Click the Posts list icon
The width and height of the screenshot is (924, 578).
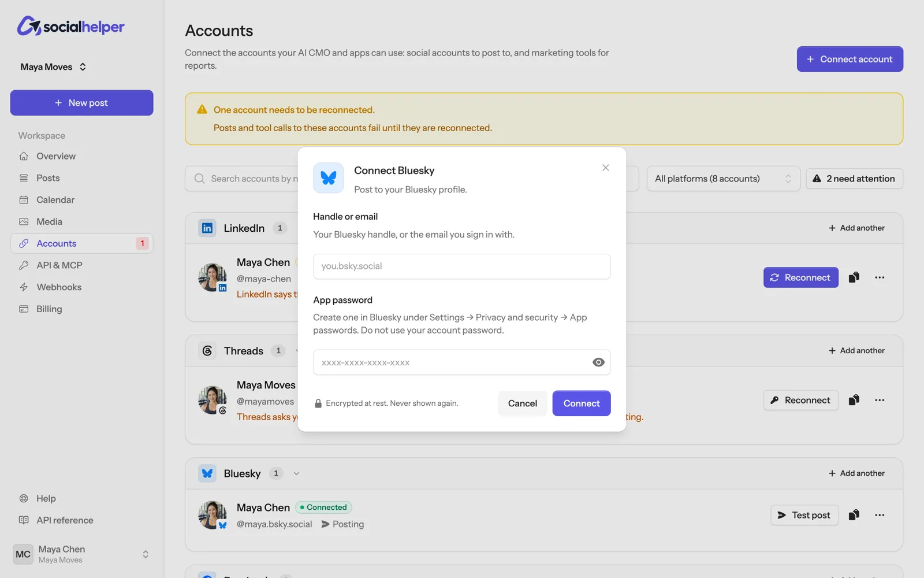[24, 178]
